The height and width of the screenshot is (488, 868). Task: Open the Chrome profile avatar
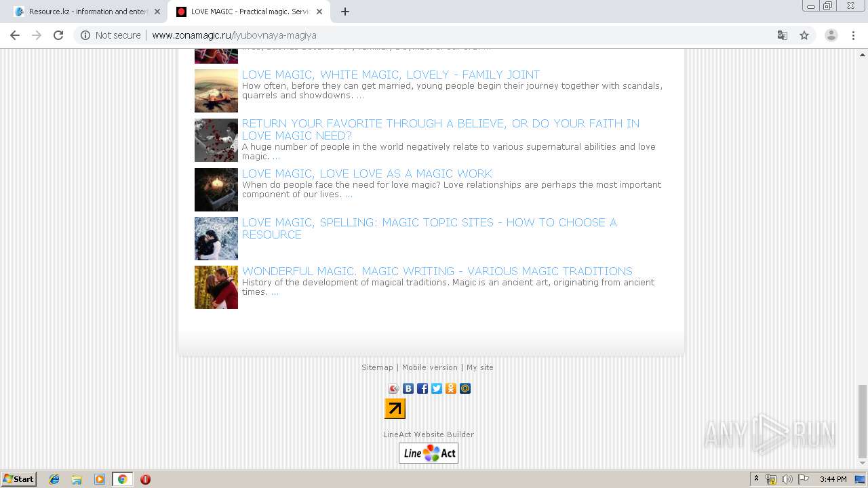tap(831, 35)
